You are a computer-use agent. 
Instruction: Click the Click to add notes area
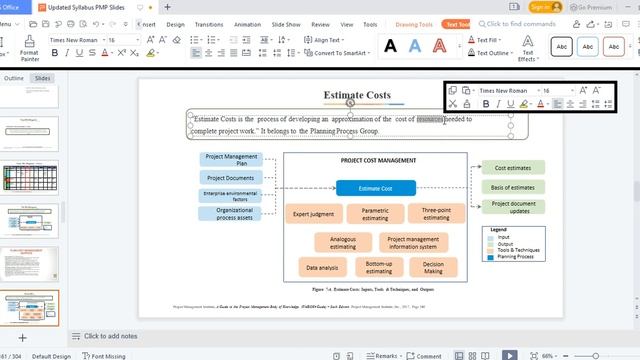coord(111,336)
